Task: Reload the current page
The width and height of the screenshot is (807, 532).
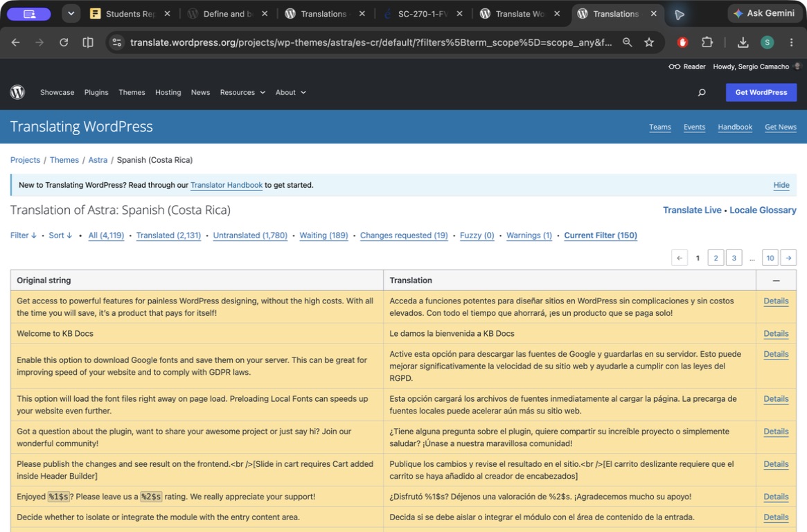Action: pos(64,42)
